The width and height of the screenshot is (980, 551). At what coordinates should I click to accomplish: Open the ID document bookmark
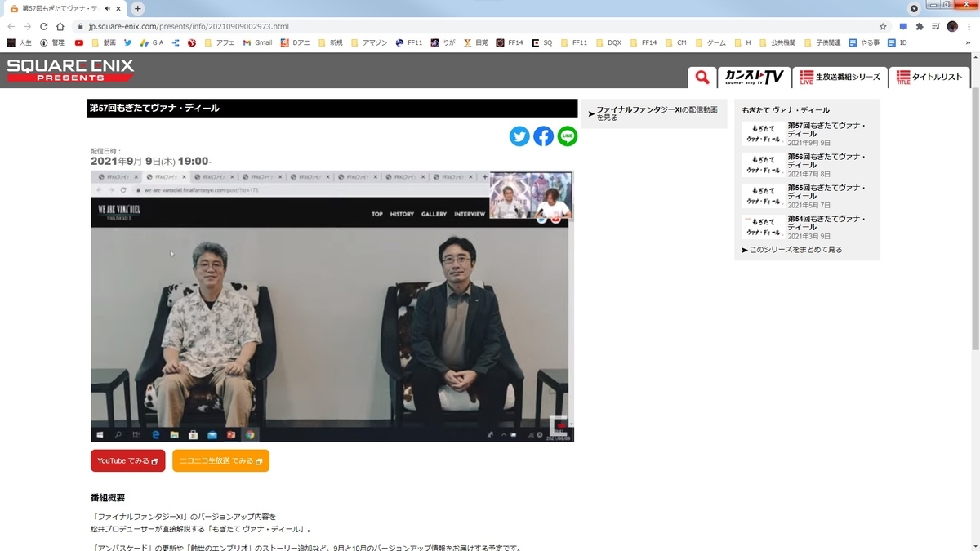click(x=898, y=42)
